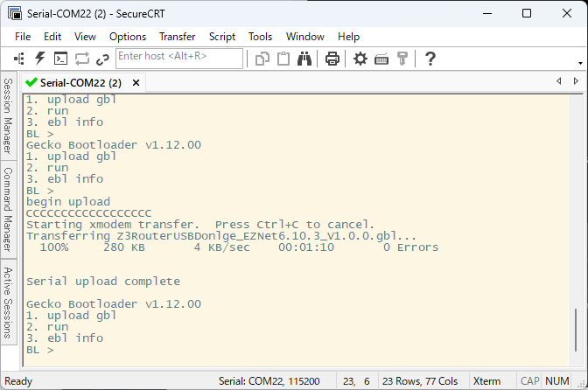
Task: Open the Transfer menu
Action: [x=178, y=37]
